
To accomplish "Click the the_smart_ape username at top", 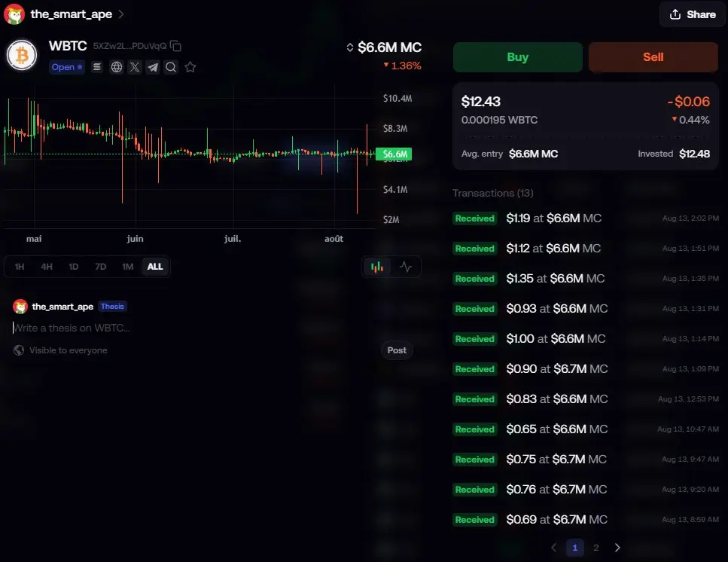I will pyautogui.click(x=71, y=14).
